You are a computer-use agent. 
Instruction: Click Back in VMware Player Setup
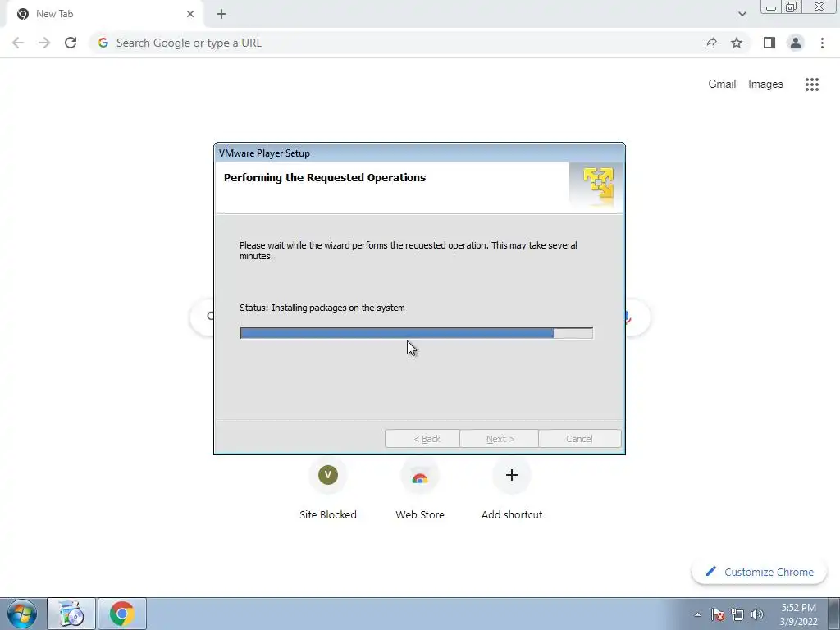[x=422, y=439]
